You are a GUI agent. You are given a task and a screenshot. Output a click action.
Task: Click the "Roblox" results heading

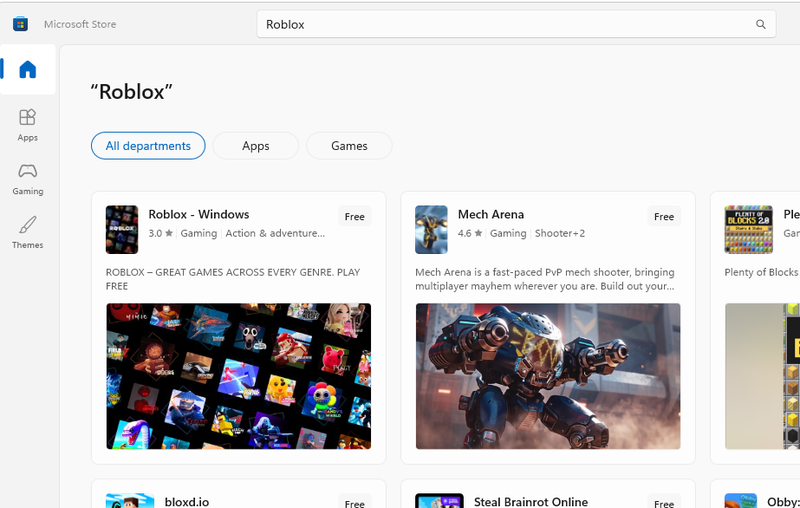point(132,92)
